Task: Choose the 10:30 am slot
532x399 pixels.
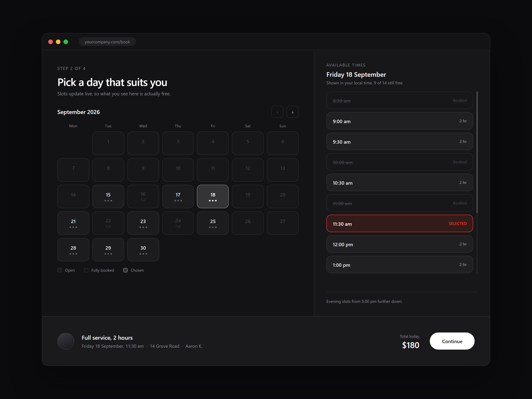Action: pyautogui.click(x=400, y=183)
